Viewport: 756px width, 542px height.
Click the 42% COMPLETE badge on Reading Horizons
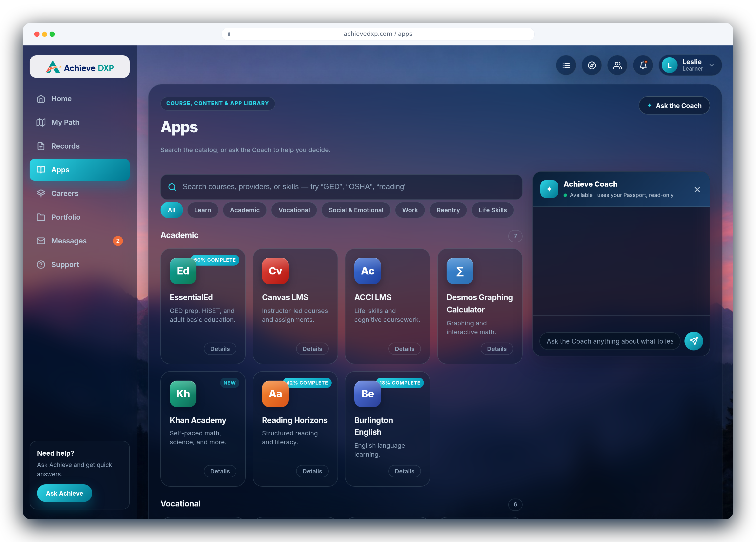[x=308, y=383]
